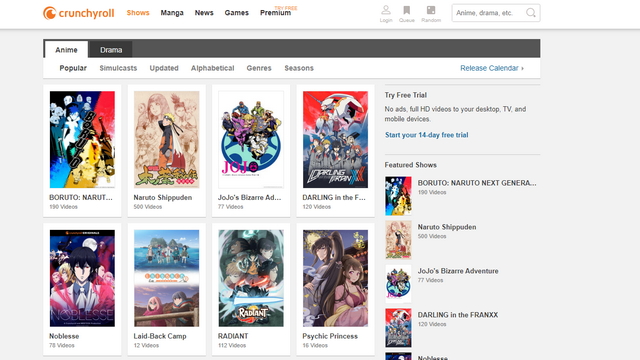
Task: Select the Seasons filter
Action: click(299, 68)
